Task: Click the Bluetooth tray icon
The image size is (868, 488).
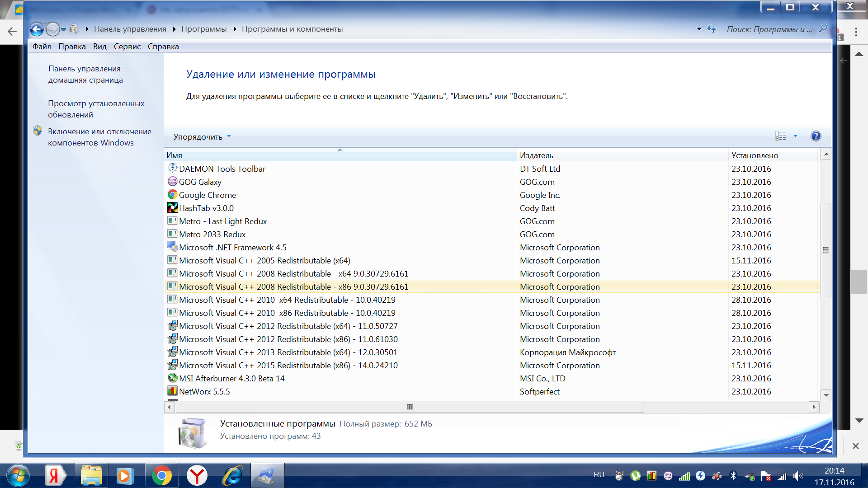Action: 733,476
